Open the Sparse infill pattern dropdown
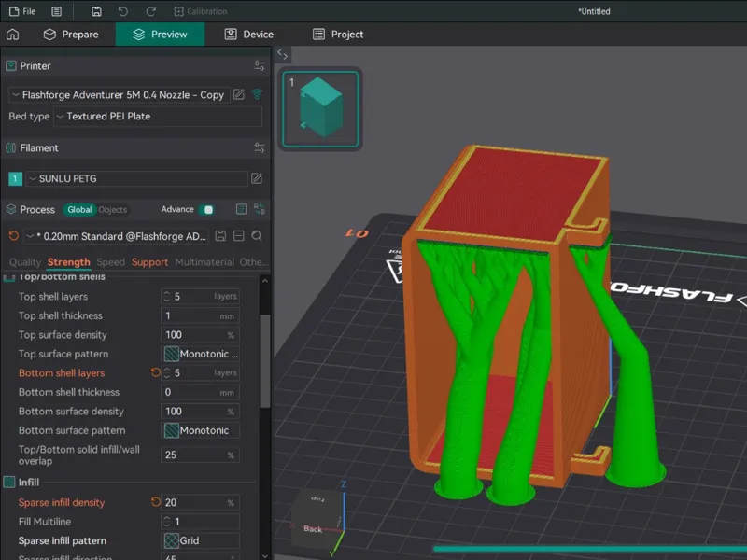This screenshot has height=560, width=747. pos(201,540)
